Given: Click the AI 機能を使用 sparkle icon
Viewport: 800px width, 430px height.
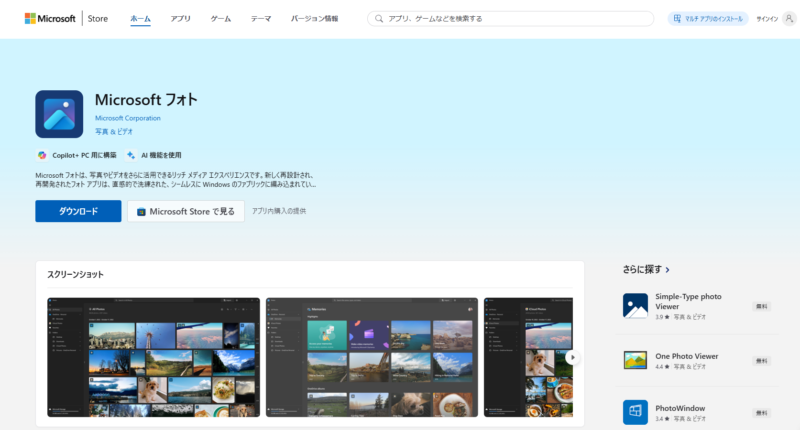Looking at the screenshot, I should coord(131,155).
